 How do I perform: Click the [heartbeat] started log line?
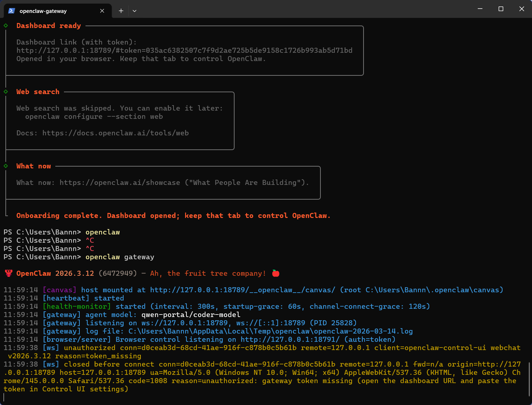64,298
